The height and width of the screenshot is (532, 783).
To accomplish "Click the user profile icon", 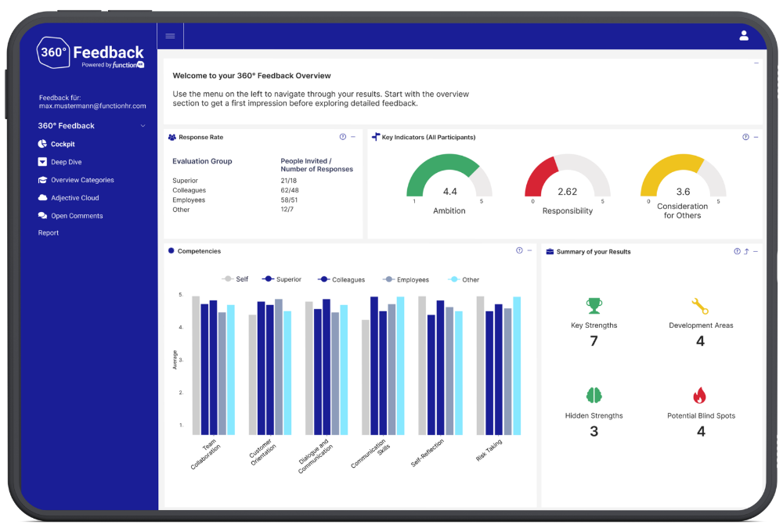I will (x=743, y=35).
